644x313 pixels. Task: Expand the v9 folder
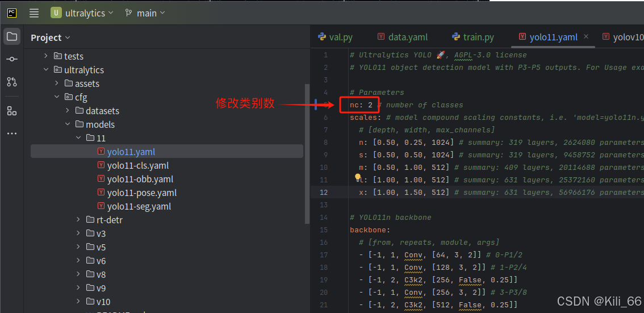point(78,287)
